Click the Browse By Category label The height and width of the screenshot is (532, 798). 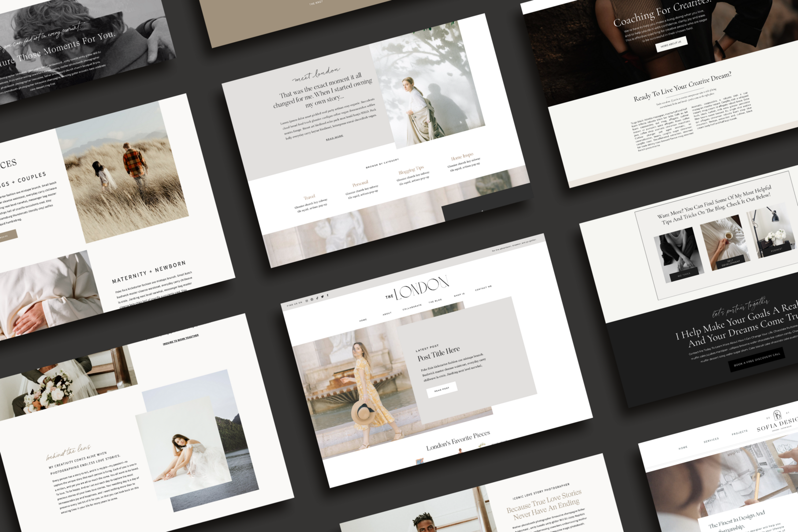pos(382,163)
